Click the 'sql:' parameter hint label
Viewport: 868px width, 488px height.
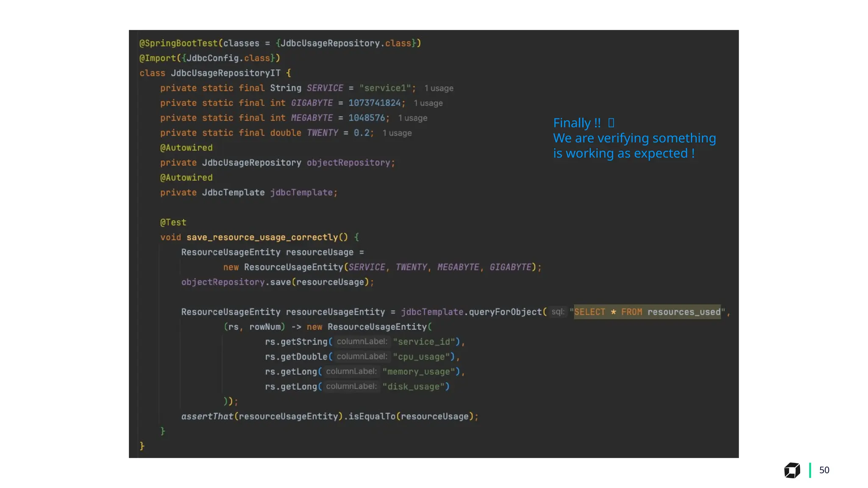pyautogui.click(x=558, y=312)
